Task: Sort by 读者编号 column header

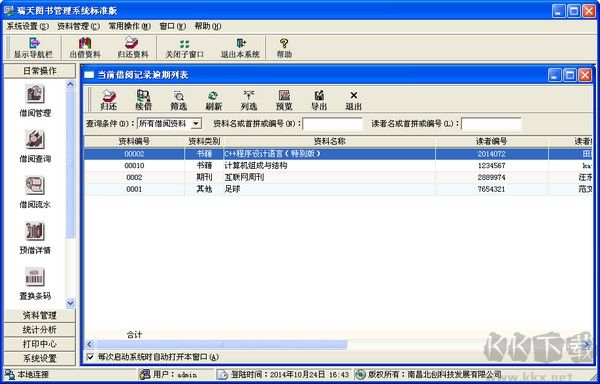Action: [492, 142]
